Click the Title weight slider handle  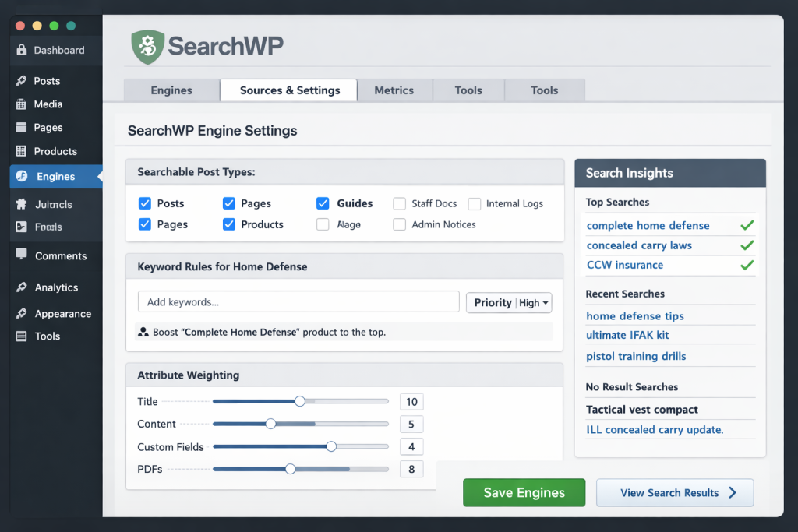(300, 401)
